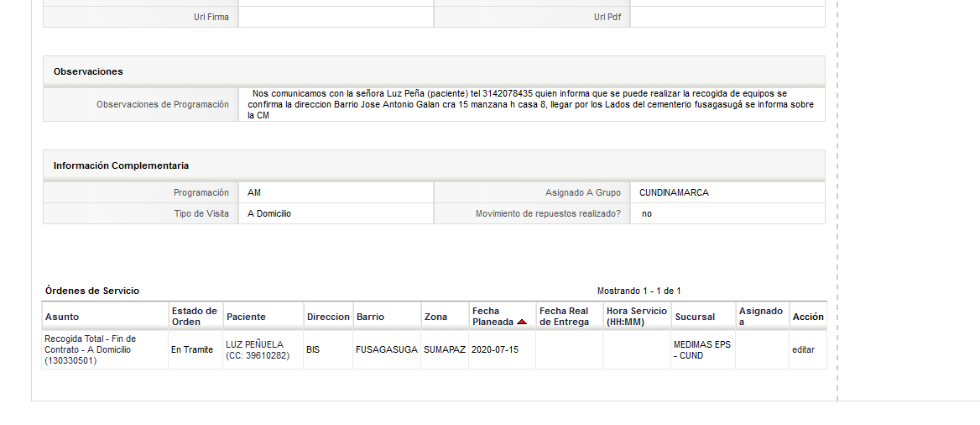Sort by Hora Servicio (HH:MM) header
980x425 pixels.
click(637, 317)
